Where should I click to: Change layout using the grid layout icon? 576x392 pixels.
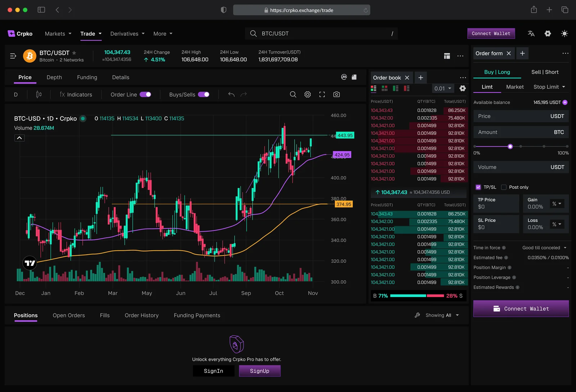point(447,56)
